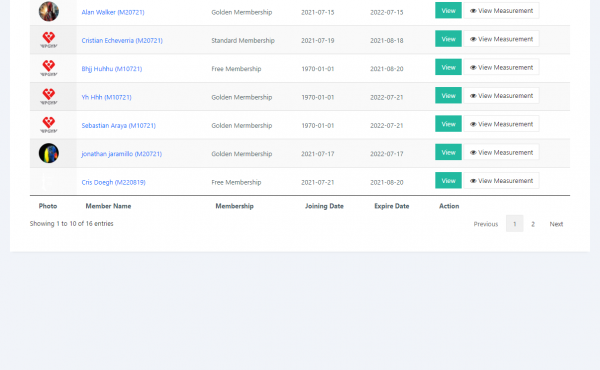The height and width of the screenshot is (370, 600).
Task: Click Member Name column footer label
Action: [108, 206]
